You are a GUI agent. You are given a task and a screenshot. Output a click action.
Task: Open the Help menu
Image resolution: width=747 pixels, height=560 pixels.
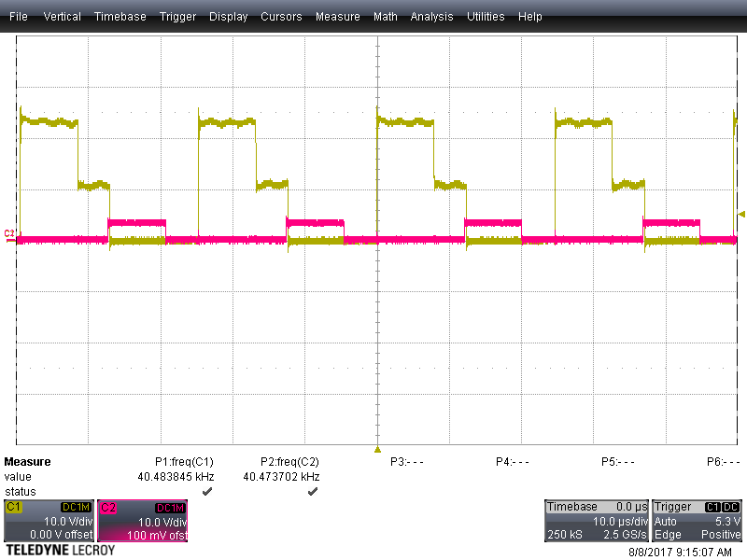[530, 17]
